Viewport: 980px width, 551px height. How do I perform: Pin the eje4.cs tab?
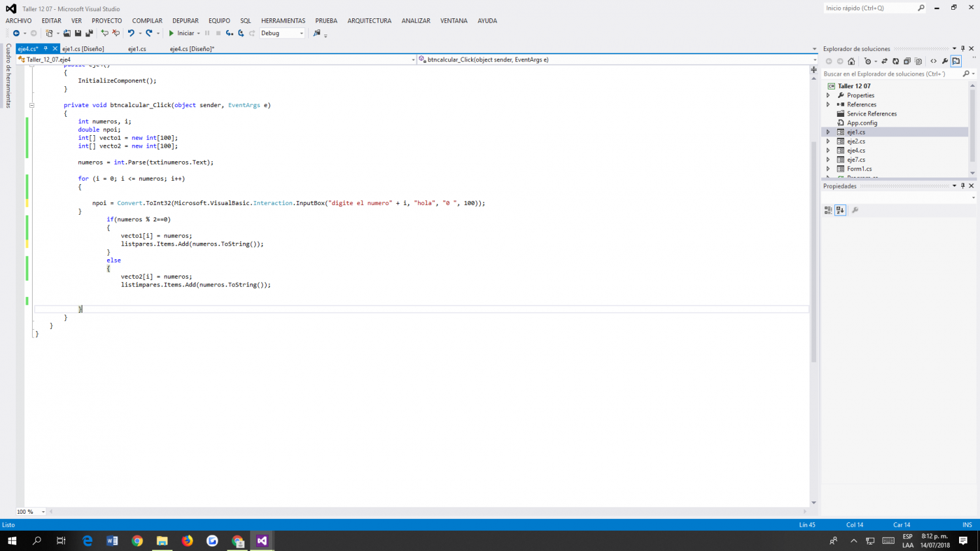point(46,48)
